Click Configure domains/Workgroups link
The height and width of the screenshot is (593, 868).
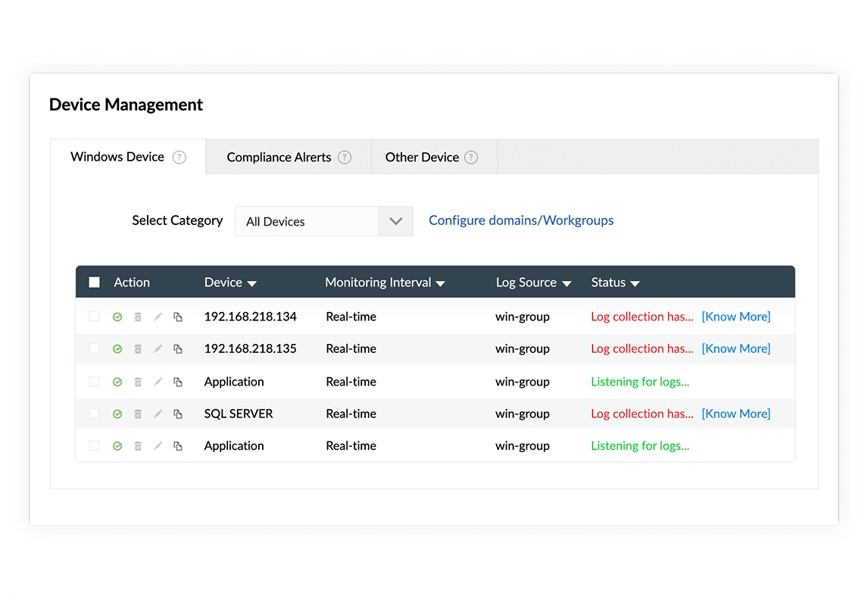521,220
